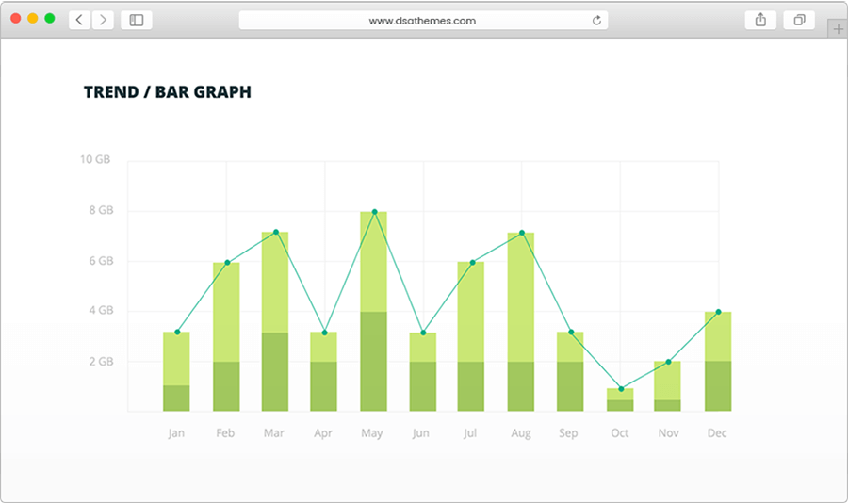848x504 pixels.
Task: Add a new tab with plus button
Action: [x=837, y=30]
